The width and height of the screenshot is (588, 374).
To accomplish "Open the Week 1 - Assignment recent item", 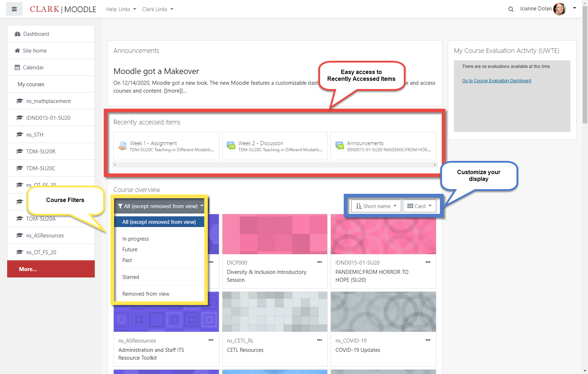I will pos(166,146).
